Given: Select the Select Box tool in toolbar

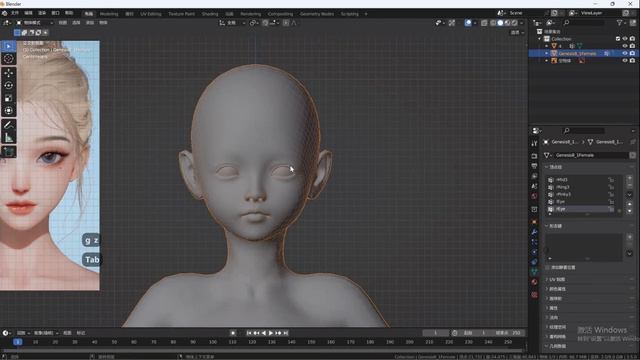Looking at the screenshot, I should click(9, 46).
